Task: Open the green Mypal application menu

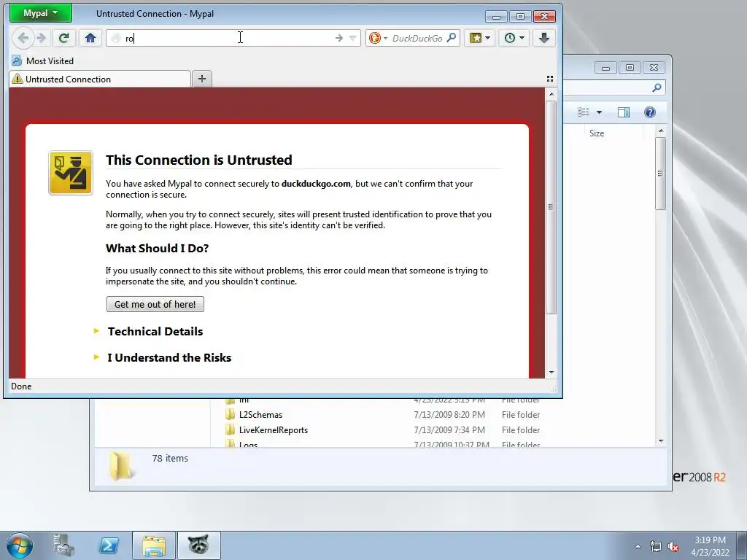Action: coord(41,13)
